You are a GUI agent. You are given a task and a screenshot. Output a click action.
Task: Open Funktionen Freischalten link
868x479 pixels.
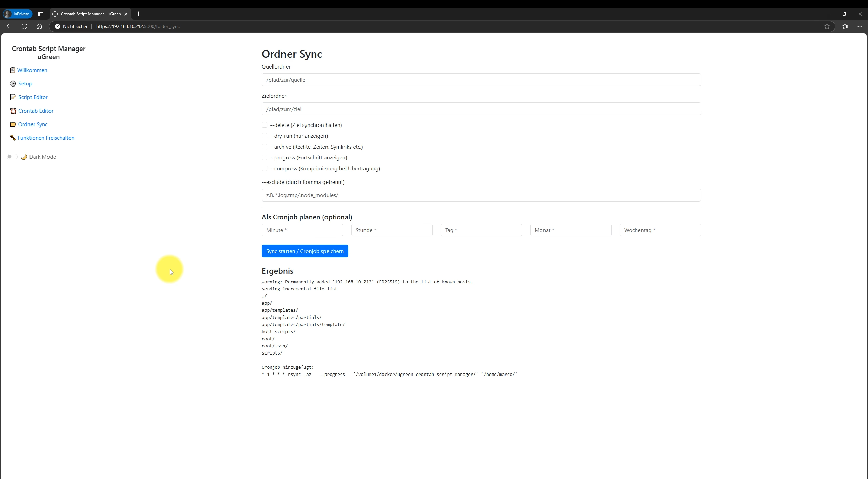pyautogui.click(x=46, y=138)
